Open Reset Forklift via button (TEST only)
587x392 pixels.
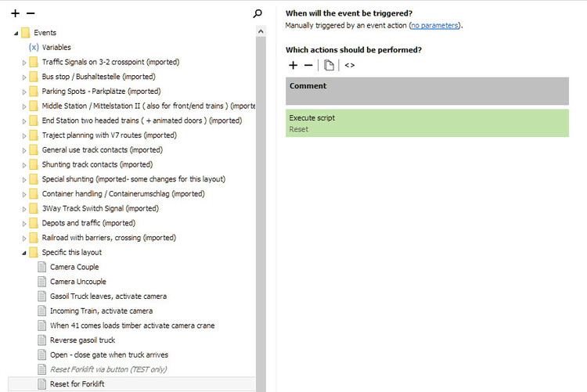(x=108, y=369)
